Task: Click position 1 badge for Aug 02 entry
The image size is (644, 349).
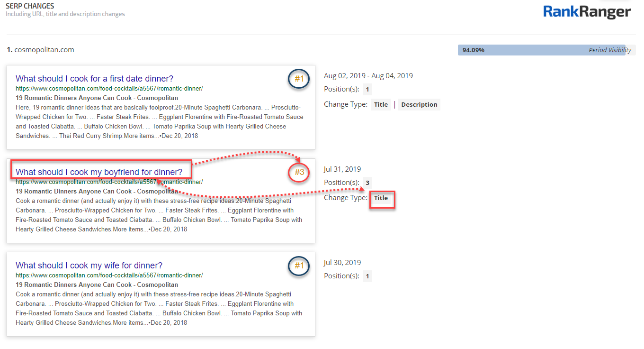Action: tap(367, 90)
